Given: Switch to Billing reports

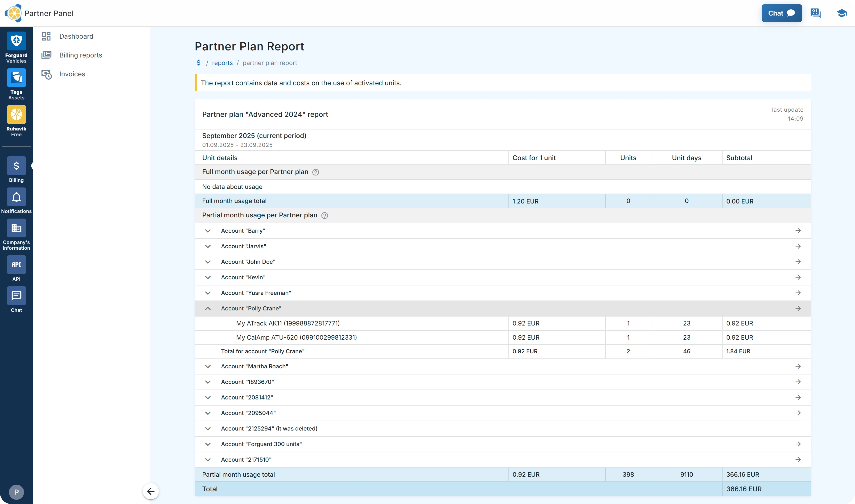Looking at the screenshot, I should coord(81,55).
